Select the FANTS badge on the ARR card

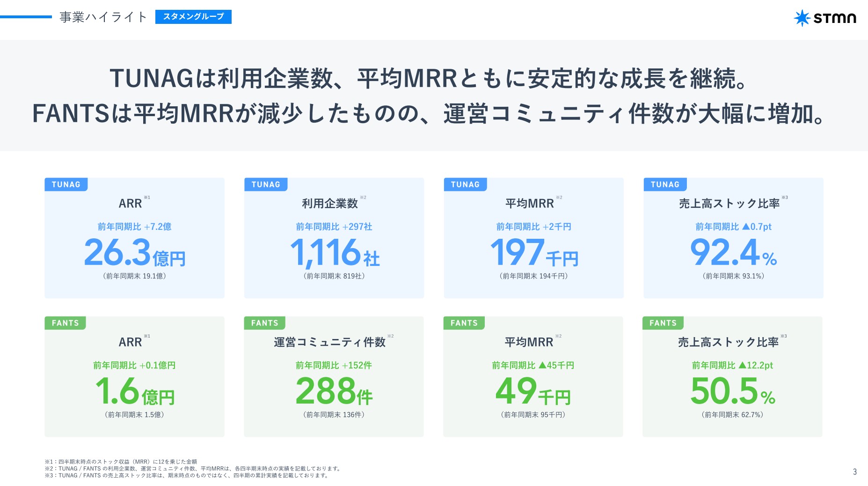coord(66,323)
